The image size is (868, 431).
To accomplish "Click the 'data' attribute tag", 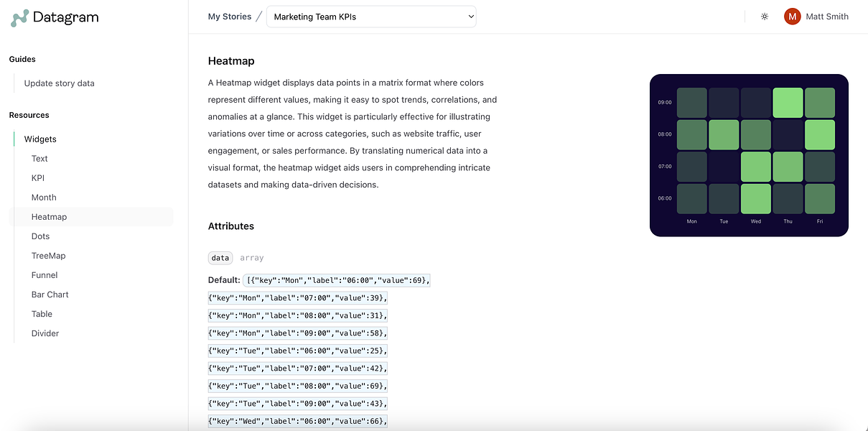I will (220, 258).
